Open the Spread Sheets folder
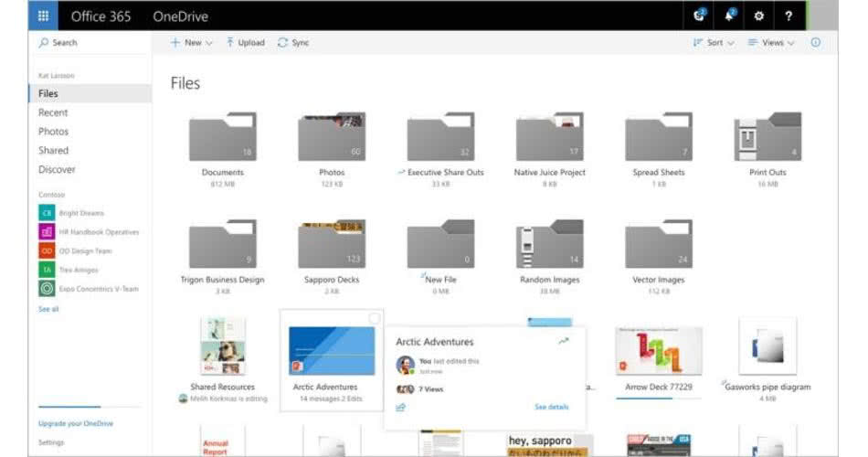This screenshot has height=457, width=868. [x=659, y=136]
